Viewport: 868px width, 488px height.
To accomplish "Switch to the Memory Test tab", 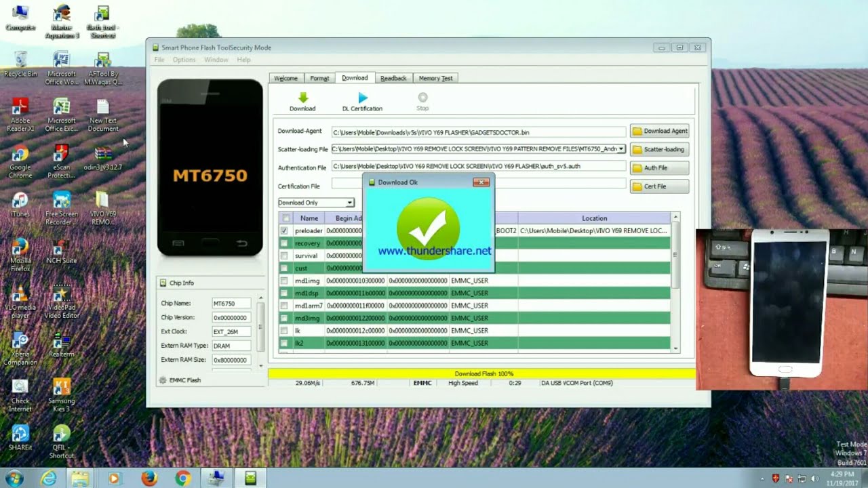I will pos(435,78).
